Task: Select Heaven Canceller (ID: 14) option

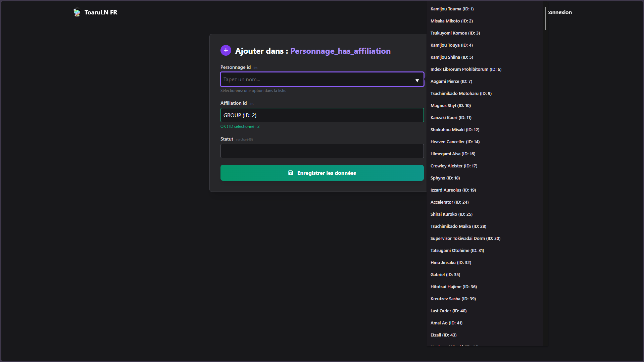Action: [x=455, y=142]
